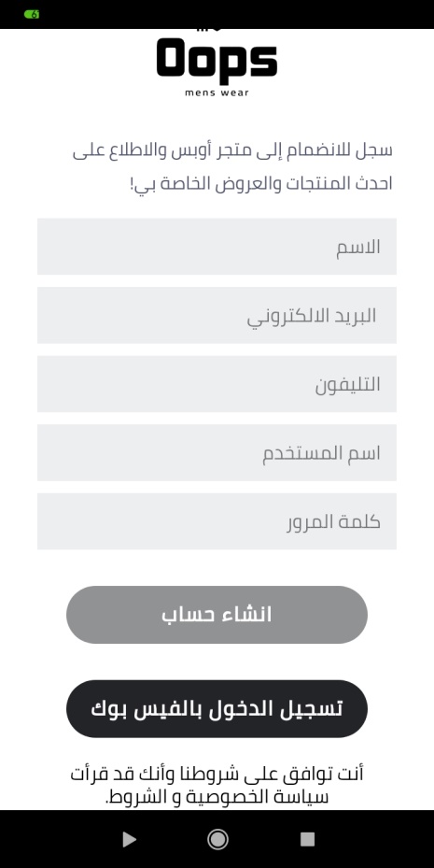
Task: Click the Oops logo
Action: (217, 57)
